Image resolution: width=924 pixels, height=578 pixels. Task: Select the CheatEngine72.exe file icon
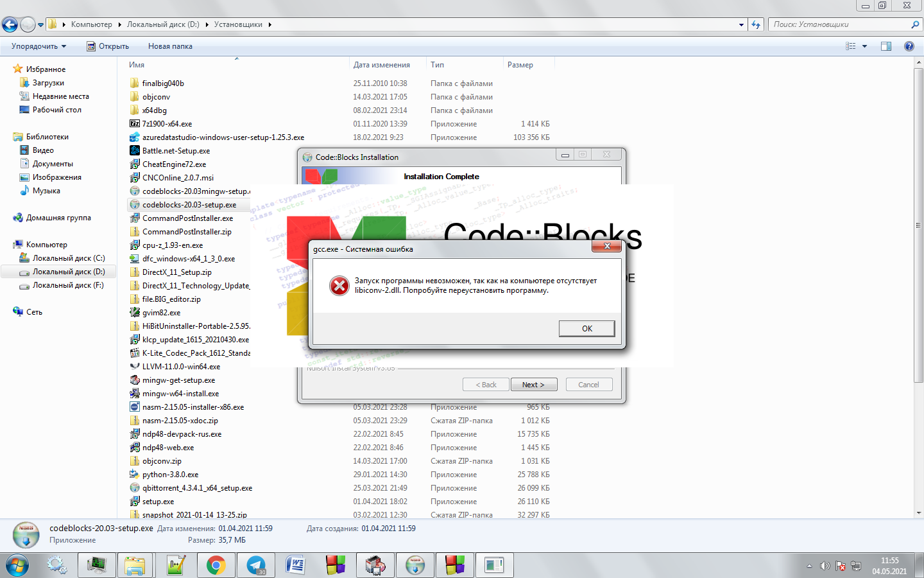click(x=135, y=164)
